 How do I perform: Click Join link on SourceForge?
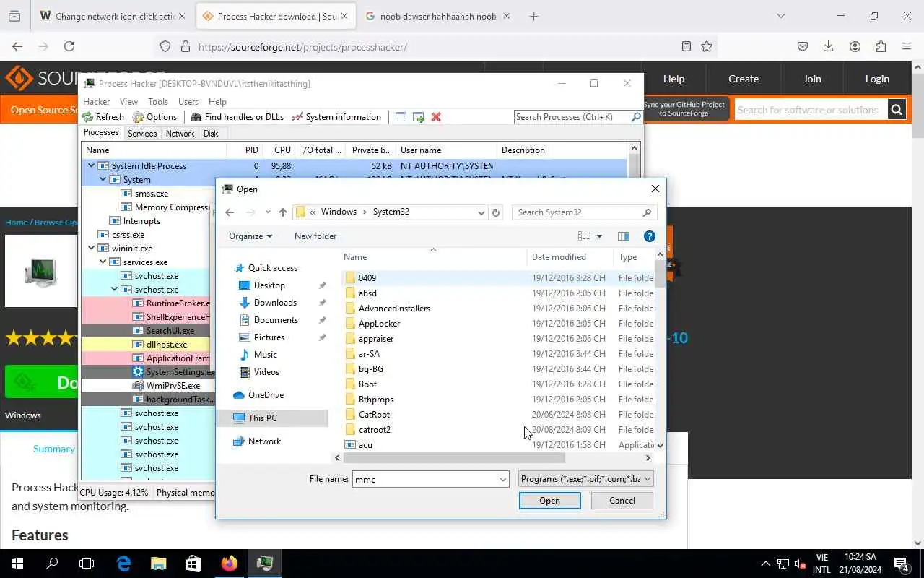[x=812, y=79]
